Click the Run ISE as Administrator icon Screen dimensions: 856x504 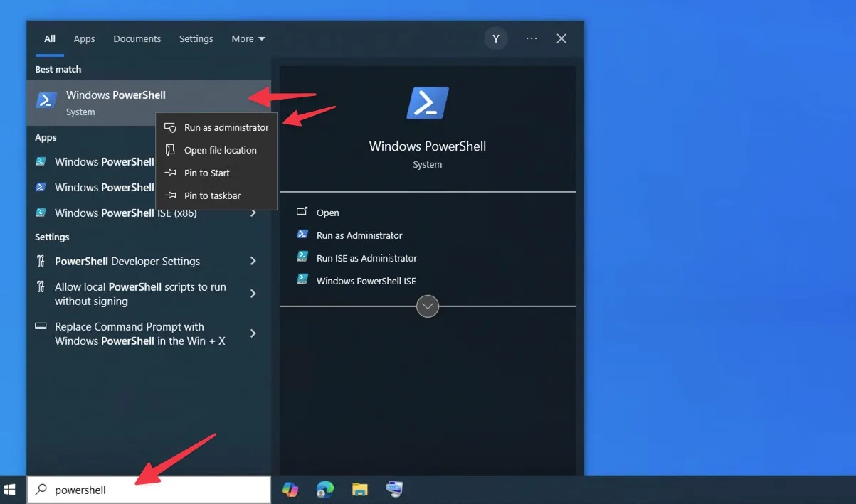[x=302, y=257]
